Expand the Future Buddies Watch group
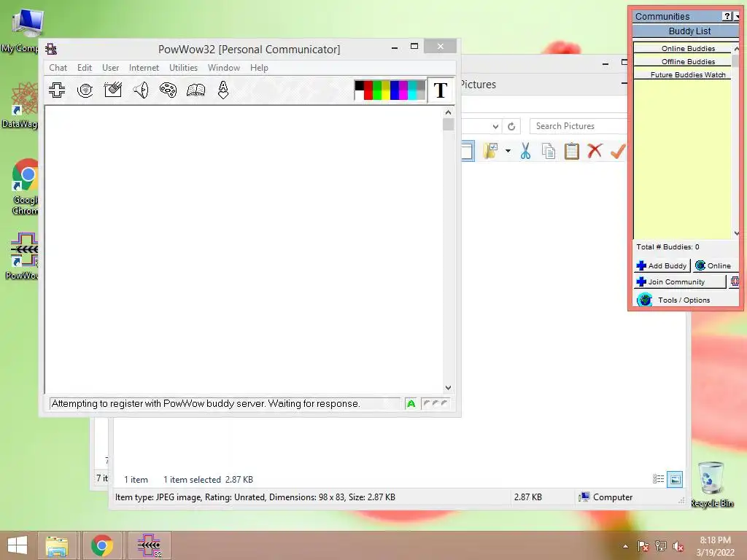The image size is (747, 560). tap(683, 75)
